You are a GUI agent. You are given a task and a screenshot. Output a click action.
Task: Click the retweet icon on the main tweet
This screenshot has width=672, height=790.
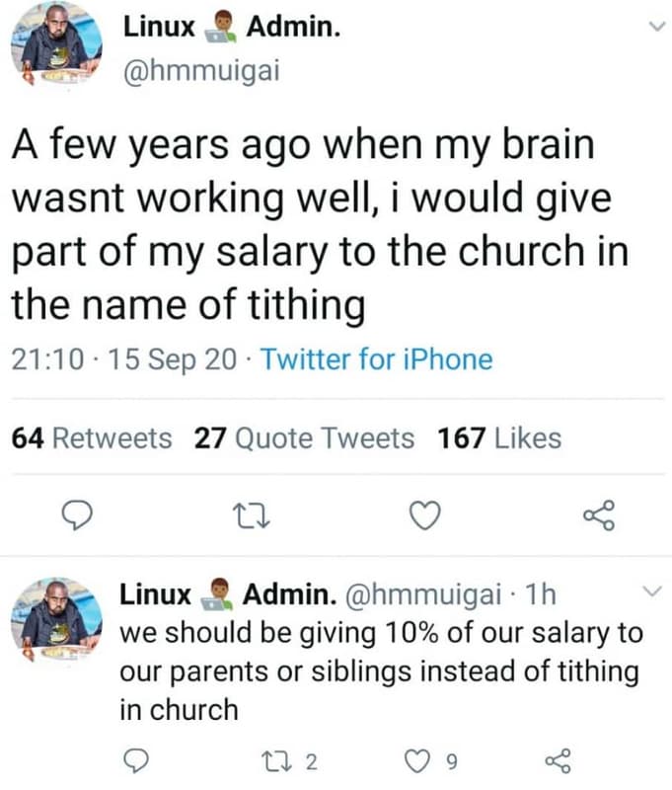pos(253,514)
